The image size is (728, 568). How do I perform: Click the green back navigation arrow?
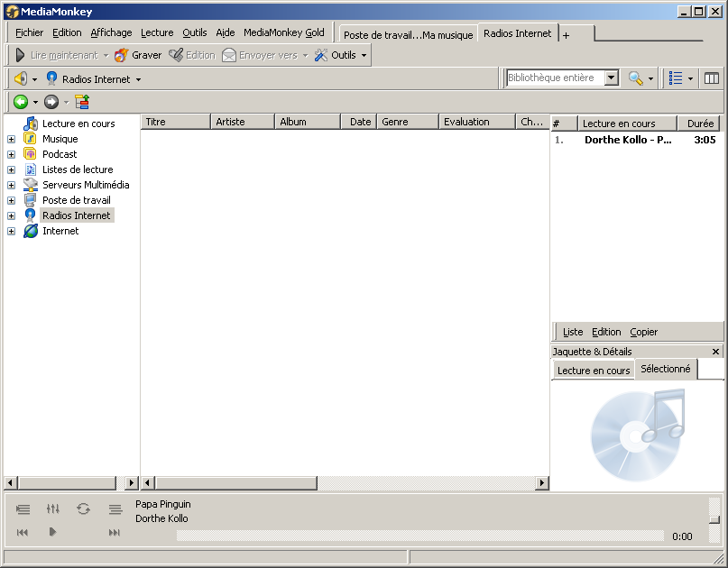tap(21, 102)
